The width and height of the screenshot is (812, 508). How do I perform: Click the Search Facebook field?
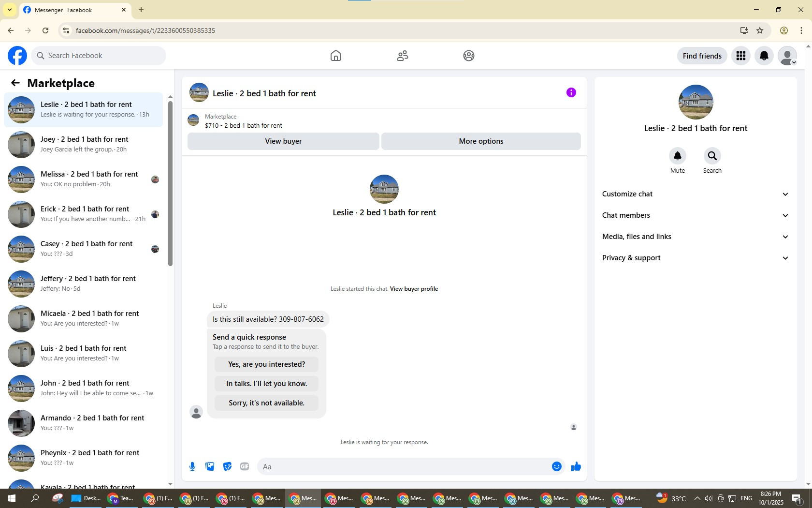[x=99, y=56]
